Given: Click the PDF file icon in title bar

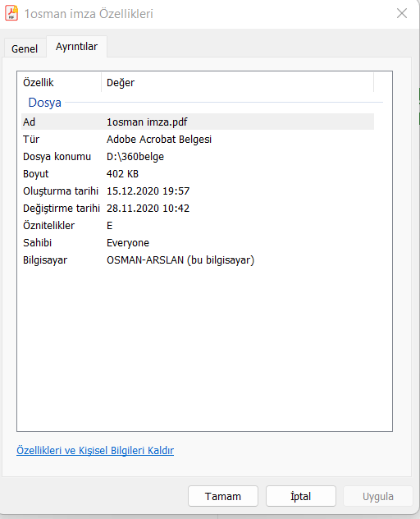Looking at the screenshot, I should point(11,13).
